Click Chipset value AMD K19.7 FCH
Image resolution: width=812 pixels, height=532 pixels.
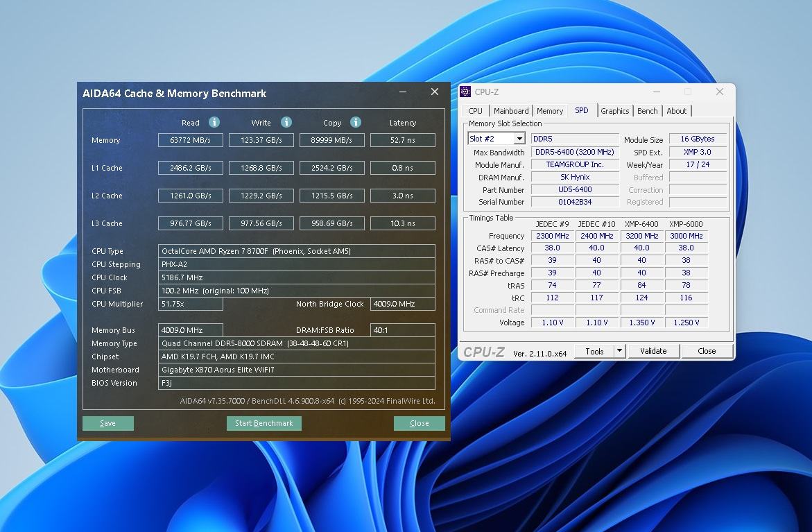pyautogui.click(x=296, y=357)
